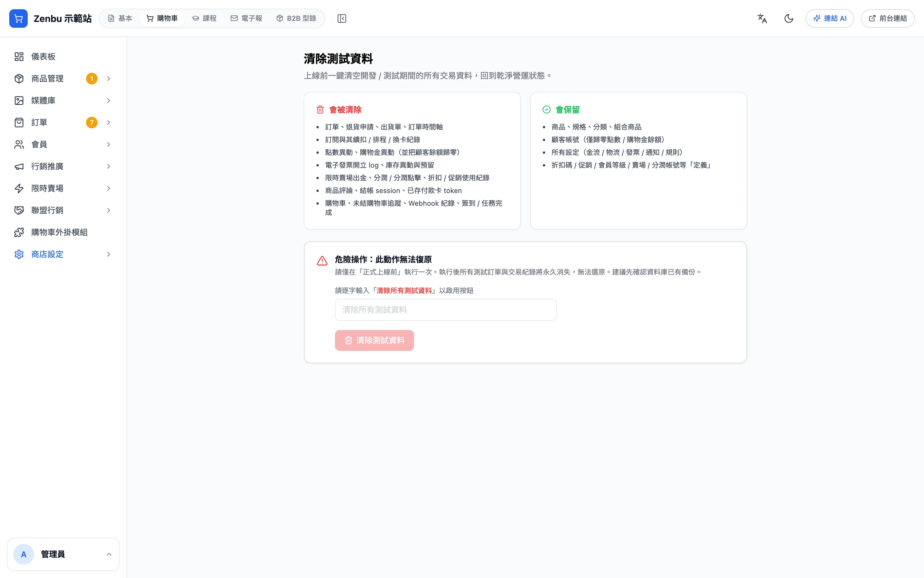Collapse the sidebar with the panel icon

tap(342, 18)
